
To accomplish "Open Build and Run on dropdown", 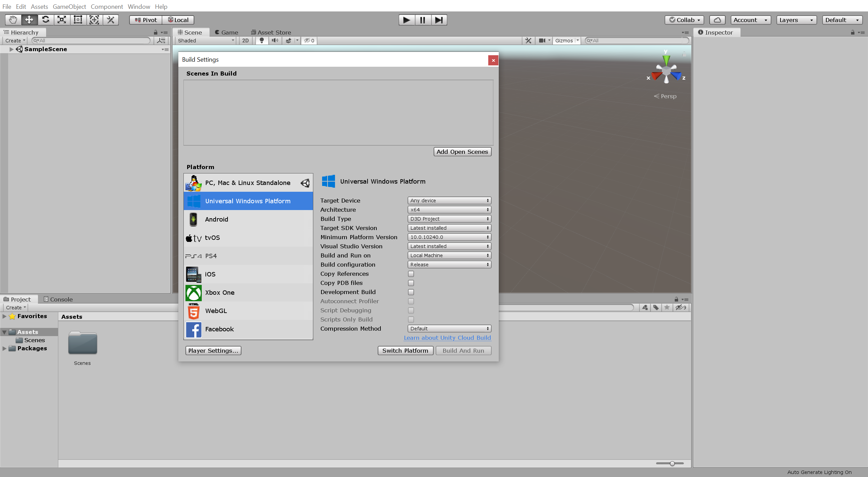I will tap(449, 255).
